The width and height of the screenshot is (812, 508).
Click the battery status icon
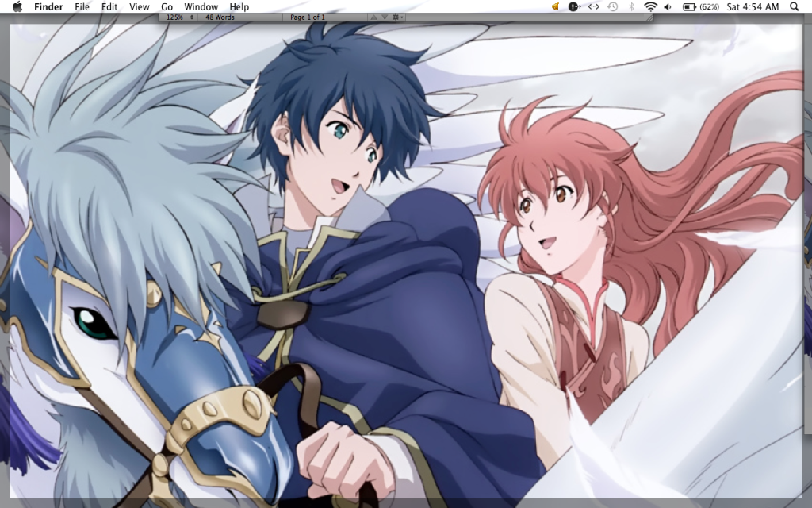pos(689,6)
